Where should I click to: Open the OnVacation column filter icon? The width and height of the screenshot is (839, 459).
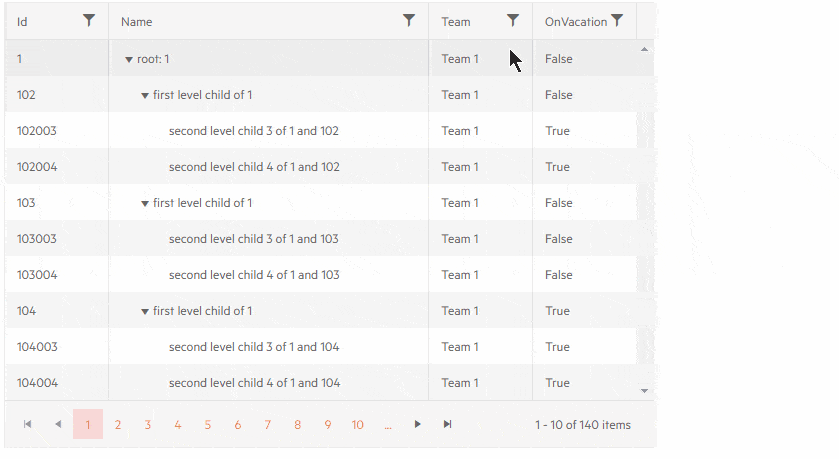click(x=617, y=20)
